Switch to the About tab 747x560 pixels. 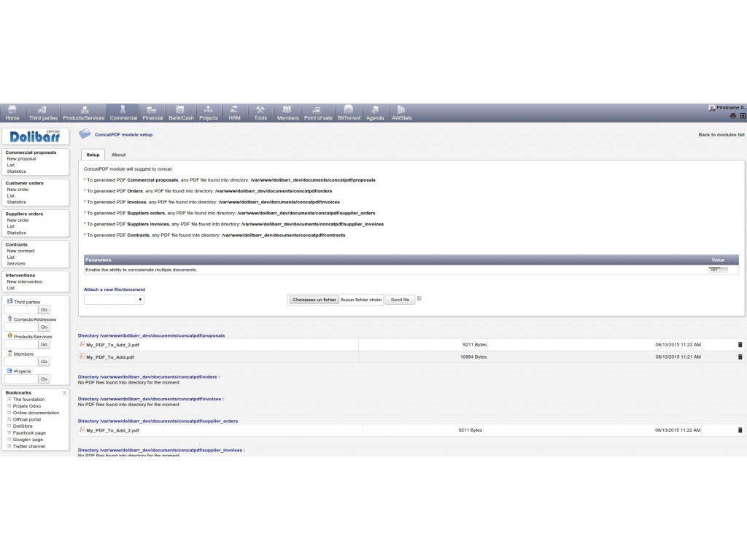(x=118, y=155)
